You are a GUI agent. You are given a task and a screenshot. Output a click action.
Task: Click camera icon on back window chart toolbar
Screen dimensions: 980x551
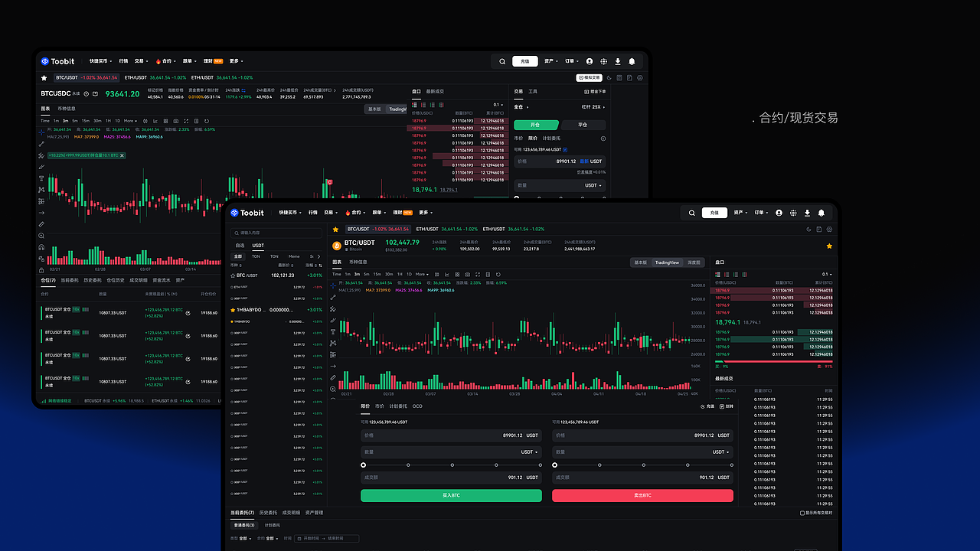pos(176,121)
